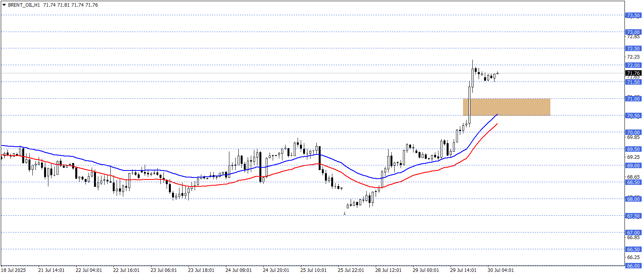
Task: Click the 66.25 price scale value
Action: click(633, 257)
